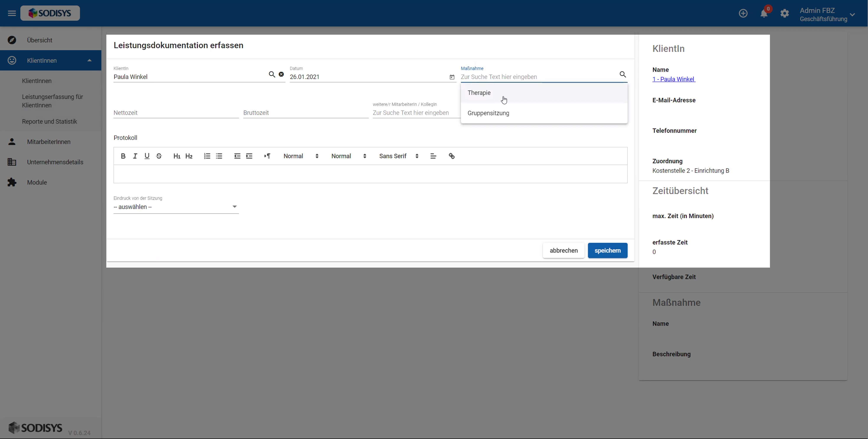Open the Eindruck von der Sitzung dropdown
Screen dimensions: 868x439
pyautogui.click(x=176, y=207)
